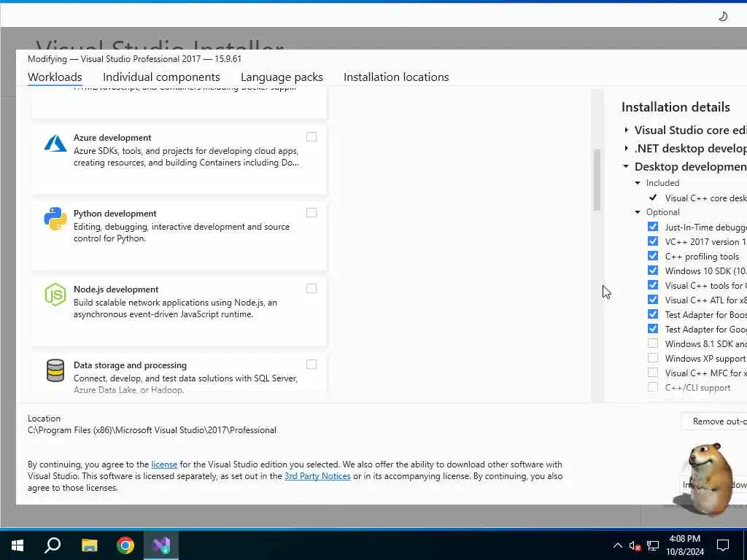This screenshot has height=560, width=747.
Task: Uncheck VC++ 2017 version option
Action: (653, 241)
